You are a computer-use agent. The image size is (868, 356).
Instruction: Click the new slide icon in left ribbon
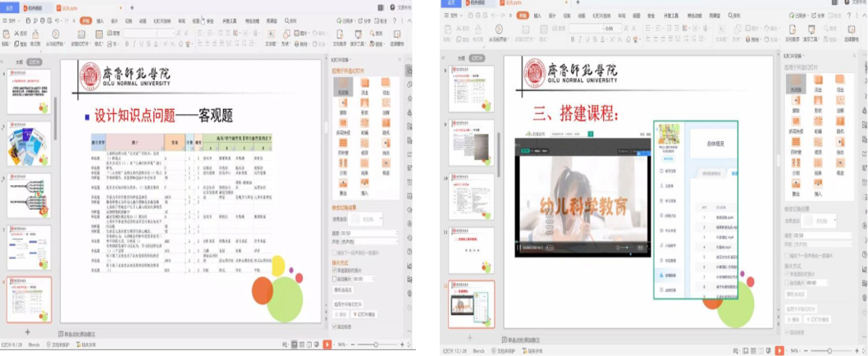click(82, 35)
